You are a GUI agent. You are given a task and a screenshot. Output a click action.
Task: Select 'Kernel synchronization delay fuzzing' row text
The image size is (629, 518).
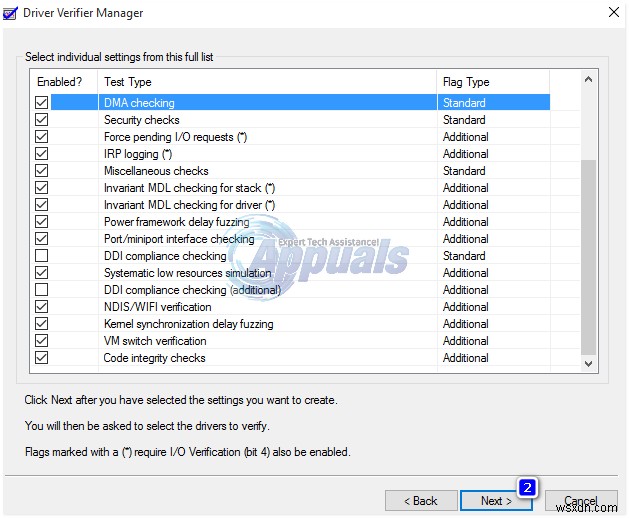click(189, 324)
